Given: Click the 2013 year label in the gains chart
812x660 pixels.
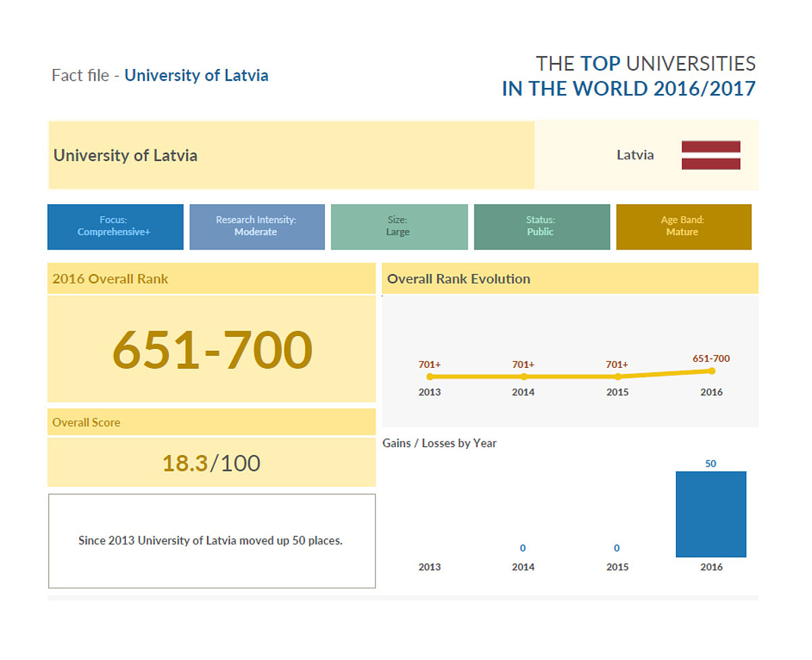Looking at the screenshot, I should tap(430, 567).
